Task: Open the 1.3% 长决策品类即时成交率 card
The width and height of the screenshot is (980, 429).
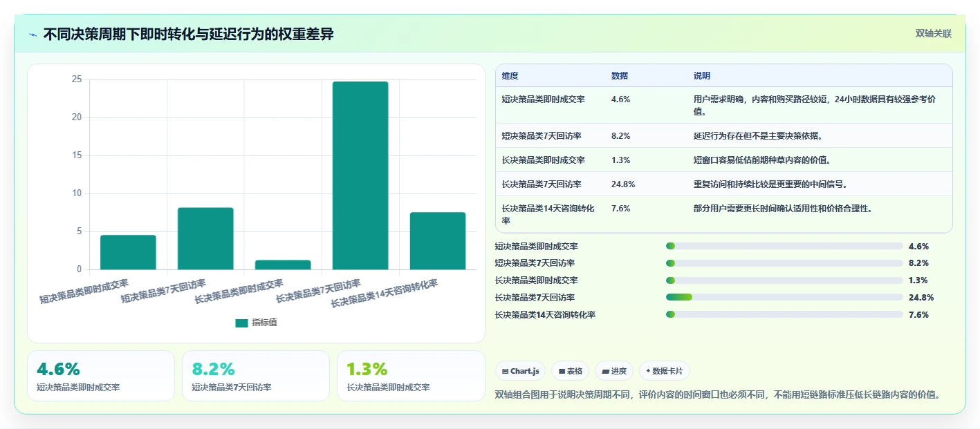Action: click(x=411, y=376)
